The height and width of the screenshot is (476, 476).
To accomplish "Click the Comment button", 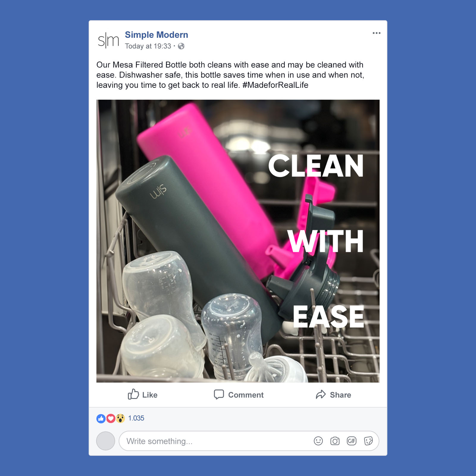I will click(x=239, y=394).
